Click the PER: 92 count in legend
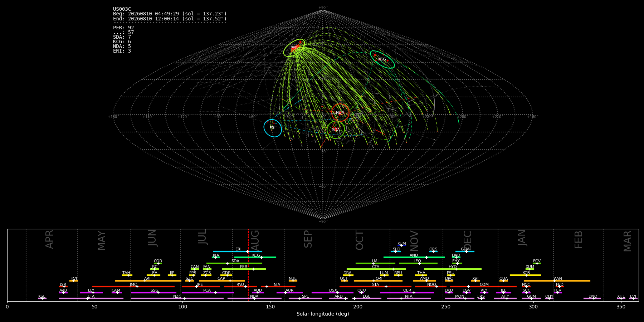This screenshot has width=644, height=322. coord(123,28)
